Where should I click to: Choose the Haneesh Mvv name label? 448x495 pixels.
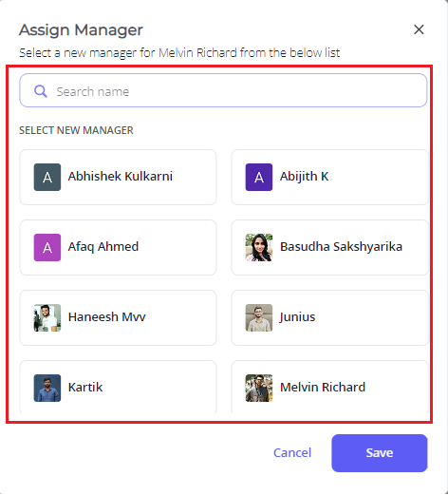pyautogui.click(x=107, y=316)
